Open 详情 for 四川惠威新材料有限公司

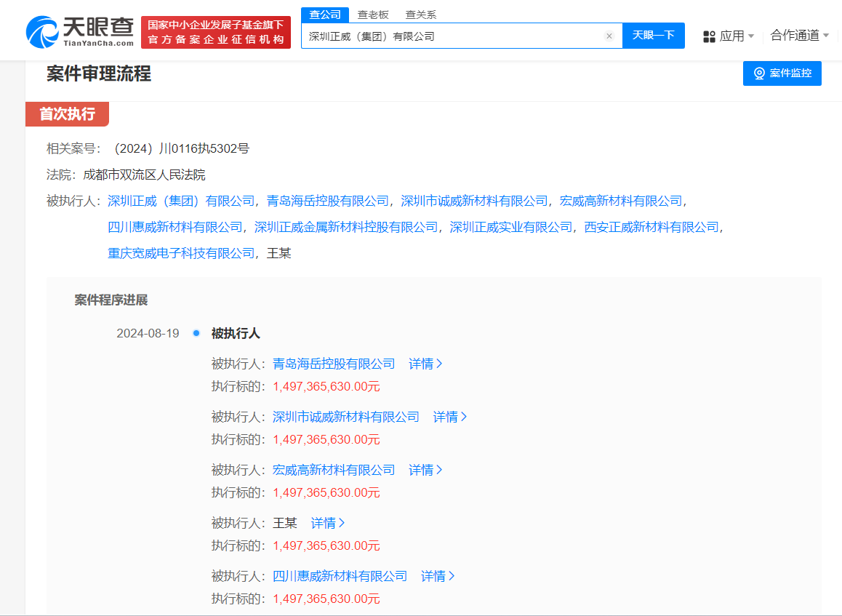pos(438,576)
